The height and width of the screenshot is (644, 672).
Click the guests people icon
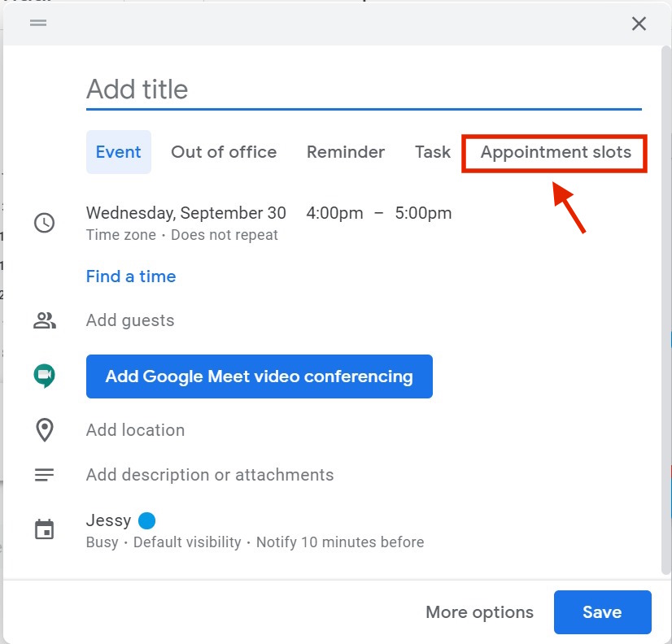(x=45, y=320)
